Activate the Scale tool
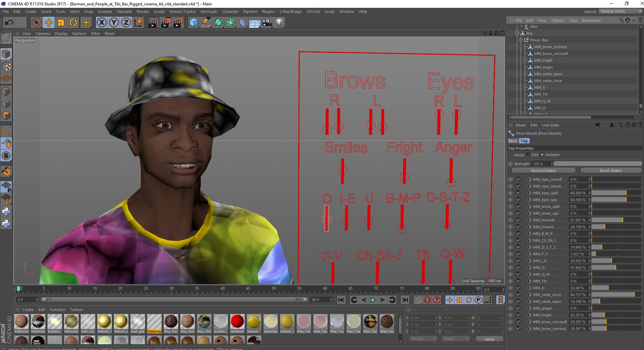 (x=61, y=23)
